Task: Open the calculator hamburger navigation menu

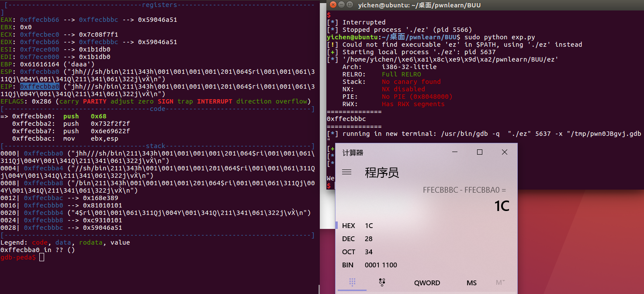Action: pos(347,172)
